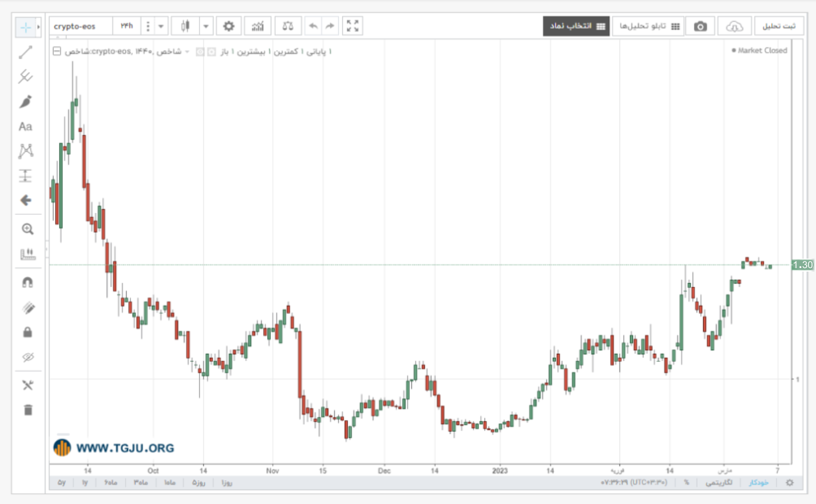
Task: Select the pitchfork drawing tool
Action: tap(26, 77)
